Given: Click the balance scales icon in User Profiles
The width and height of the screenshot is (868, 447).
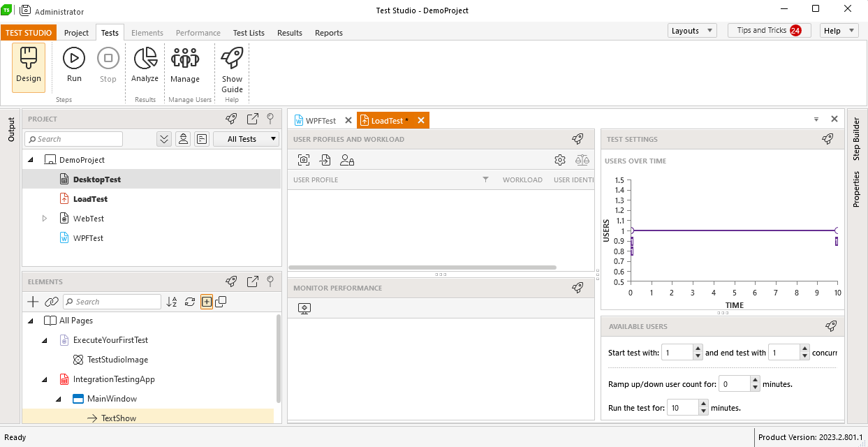Looking at the screenshot, I should 582,160.
